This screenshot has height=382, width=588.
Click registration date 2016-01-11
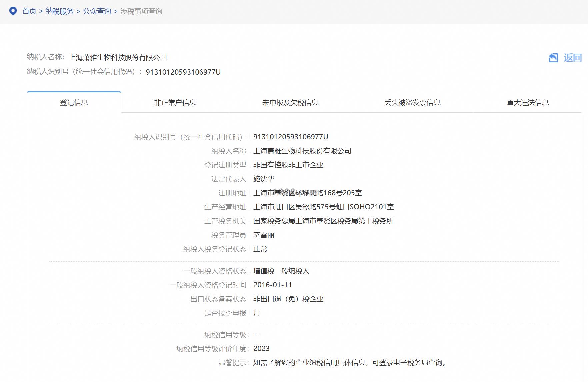(x=273, y=285)
